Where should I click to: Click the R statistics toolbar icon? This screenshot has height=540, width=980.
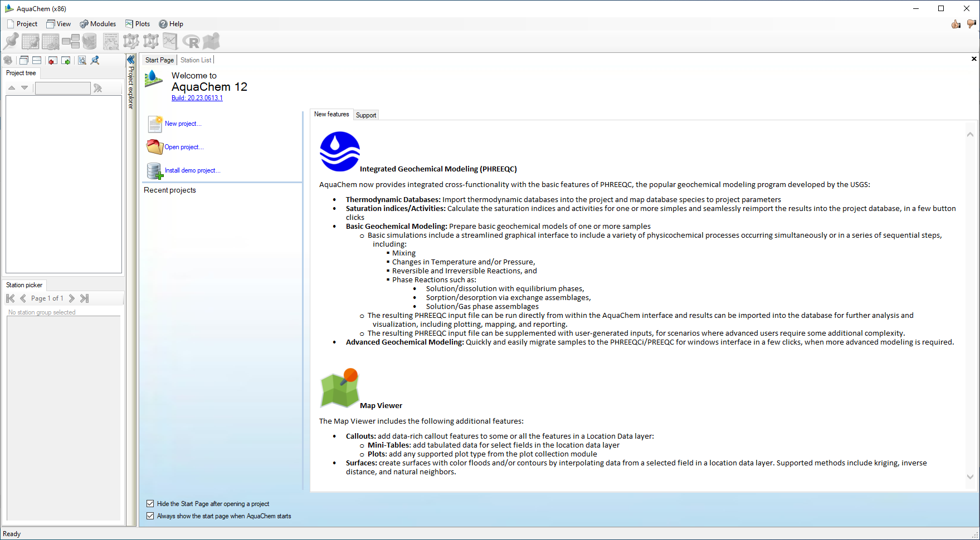pos(191,42)
